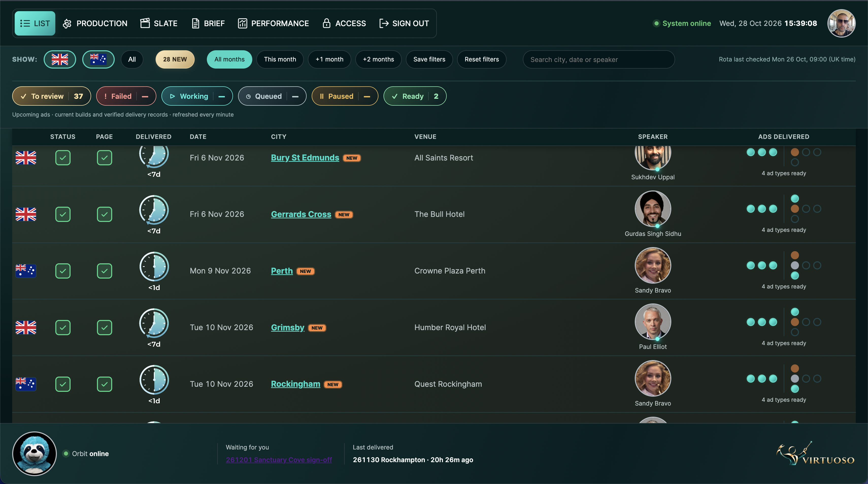Open the Access page
868x484 pixels.
pos(344,23)
